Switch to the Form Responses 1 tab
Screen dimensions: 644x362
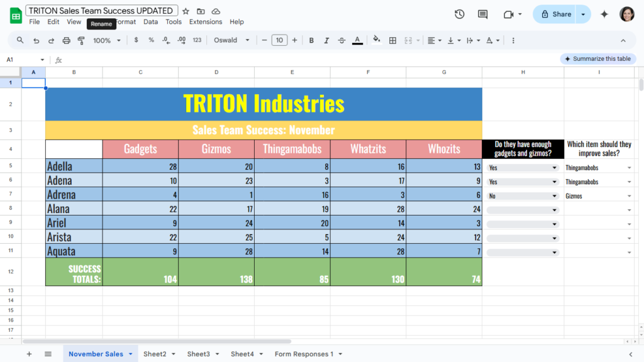coord(304,354)
